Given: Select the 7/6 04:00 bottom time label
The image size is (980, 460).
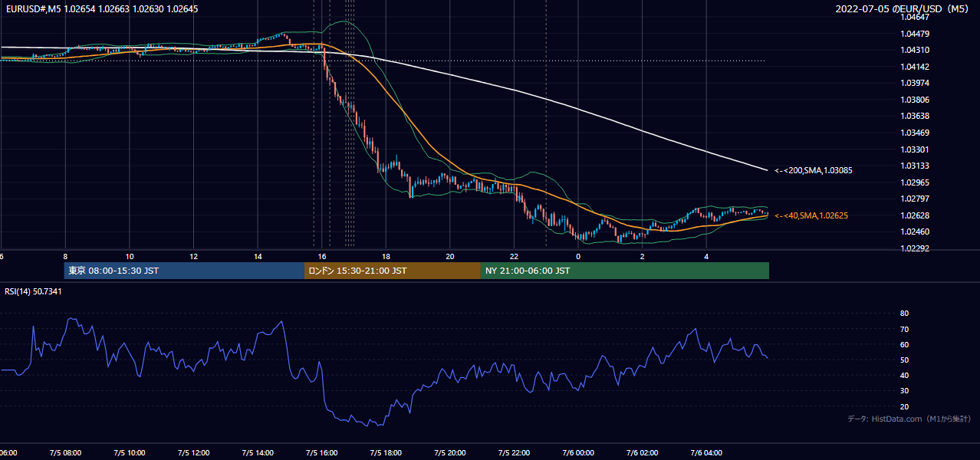Looking at the screenshot, I should pos(706,452).
